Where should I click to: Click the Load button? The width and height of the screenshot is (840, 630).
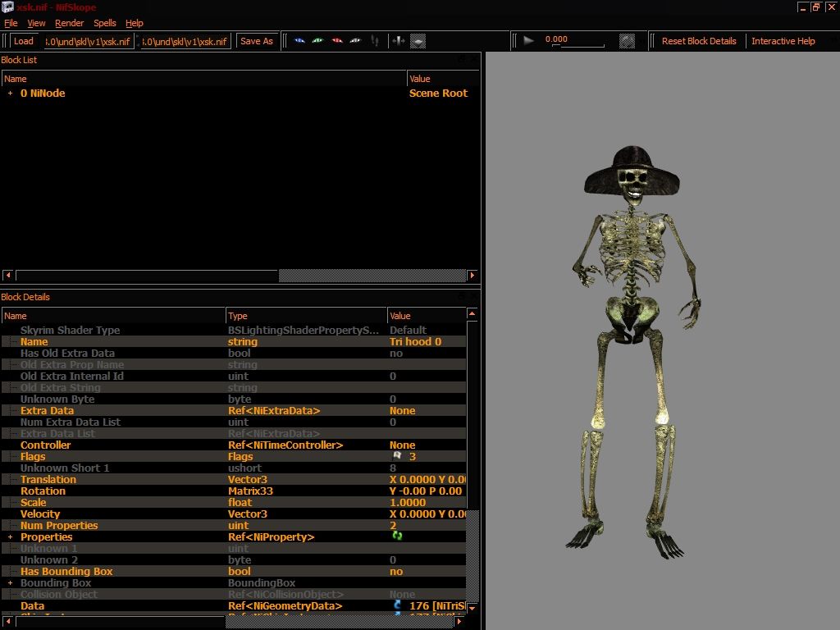[24, 41]
